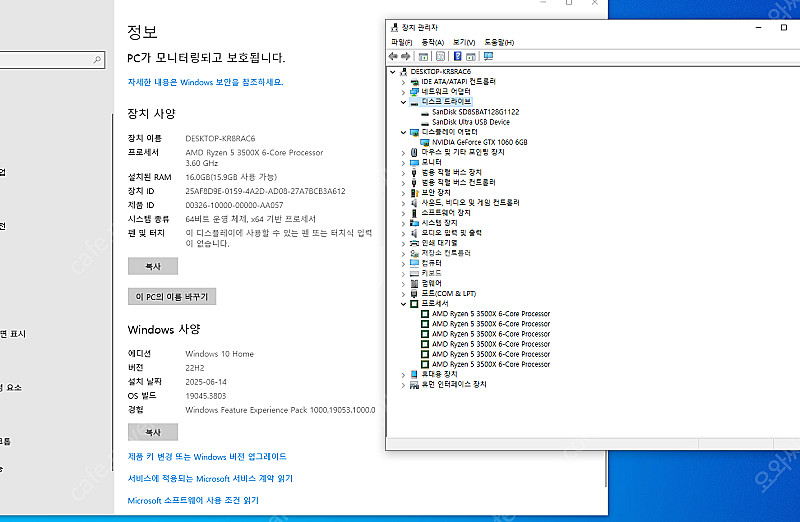This screenshot has height=522, width=800.
Task: Expand the 펌웨어 node
Action: point(403,284)
